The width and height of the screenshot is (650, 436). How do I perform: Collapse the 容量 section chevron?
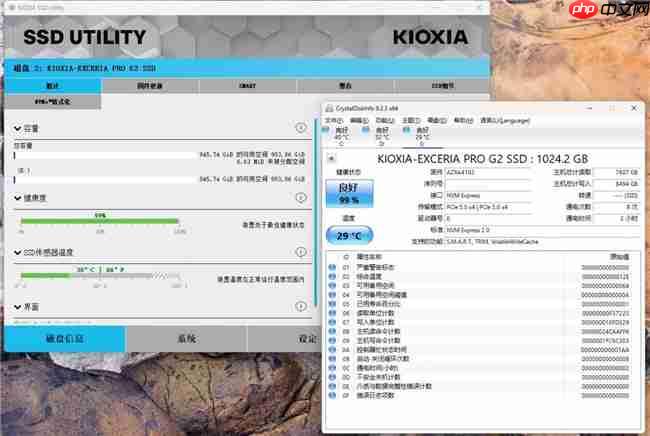point(17,128)
